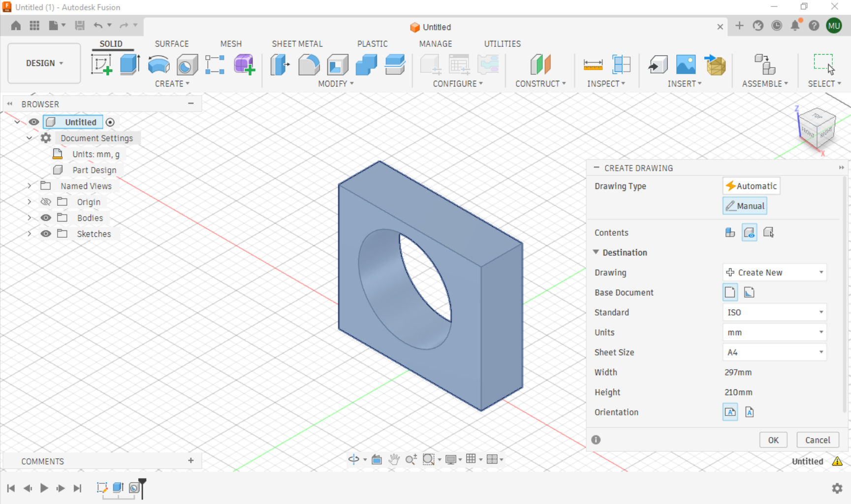Confirm the Create Drawing dialog with OK
The image size is (851, 504).
[773, 440]
